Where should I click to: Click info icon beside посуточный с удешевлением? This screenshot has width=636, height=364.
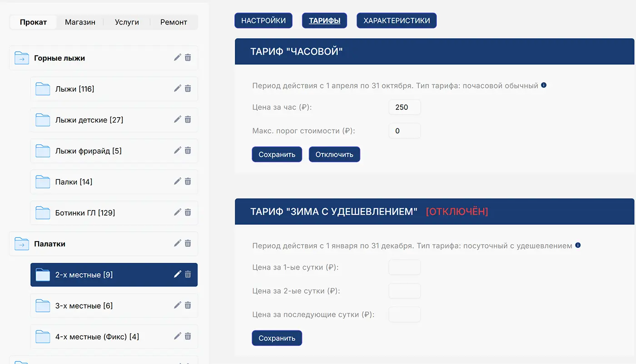[x=578, y=246]
